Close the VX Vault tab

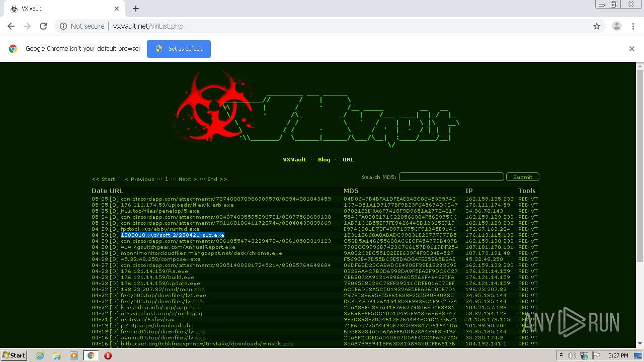coord(117,9)
